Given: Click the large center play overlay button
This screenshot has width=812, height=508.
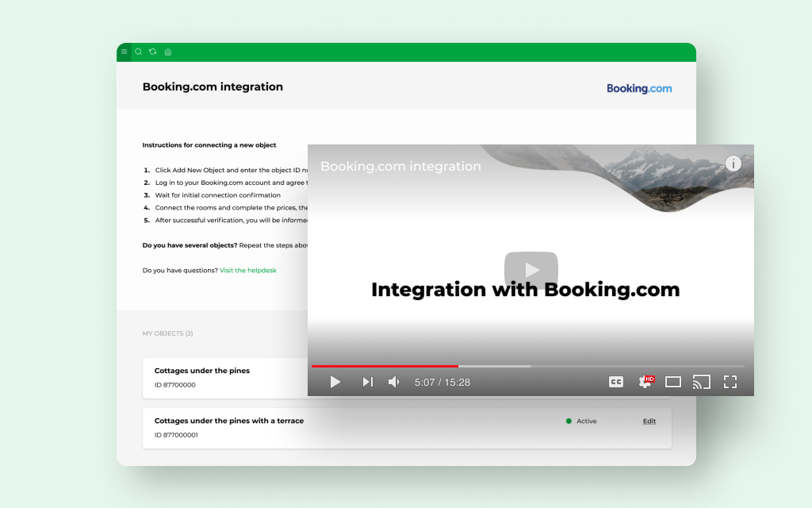Looking at the screenshot, I should click(x=530, y=270).
